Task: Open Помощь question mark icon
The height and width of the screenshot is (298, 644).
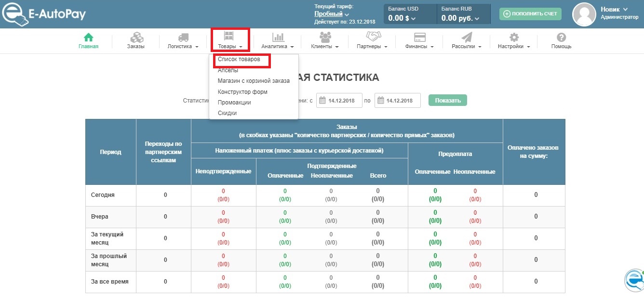Action: pos(561,37)
